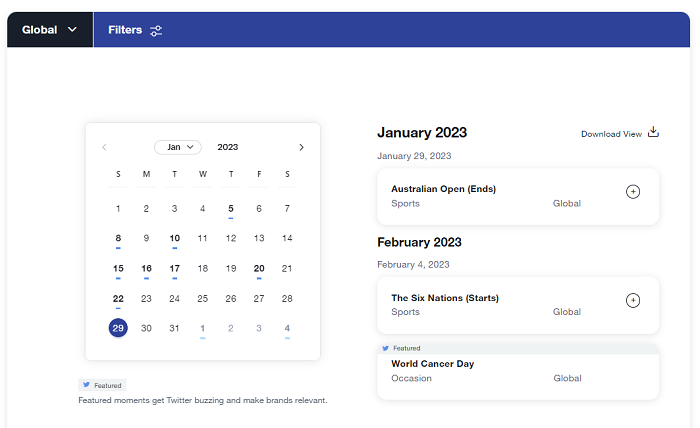Select January 10 on calendar
700x428 pixels.
click(x=175, y=239)
